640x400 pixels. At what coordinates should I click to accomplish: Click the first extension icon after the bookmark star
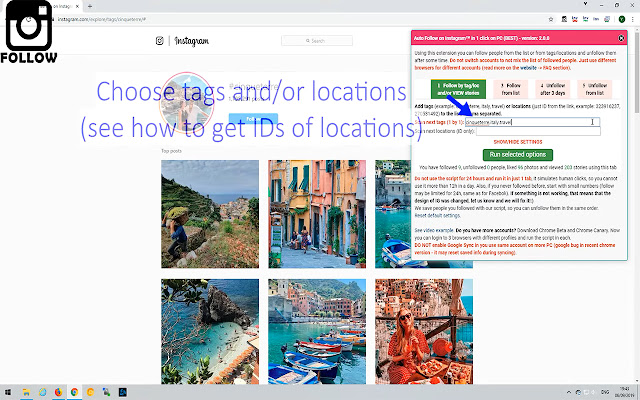click(x=564, y=19)
